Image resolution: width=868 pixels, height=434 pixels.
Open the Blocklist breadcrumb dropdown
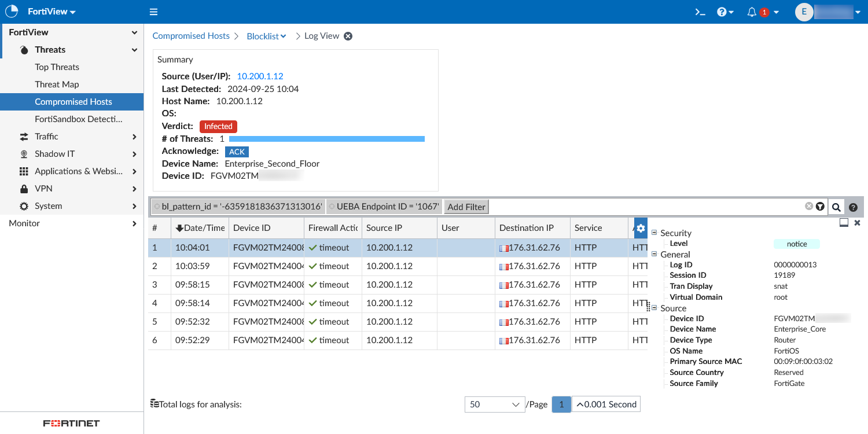(x=266, y=36)
